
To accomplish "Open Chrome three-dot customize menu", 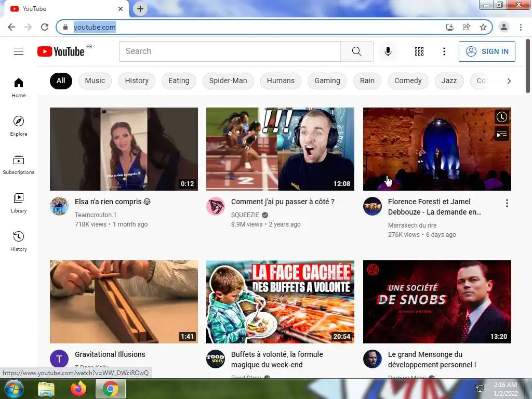I will (521, 27).
